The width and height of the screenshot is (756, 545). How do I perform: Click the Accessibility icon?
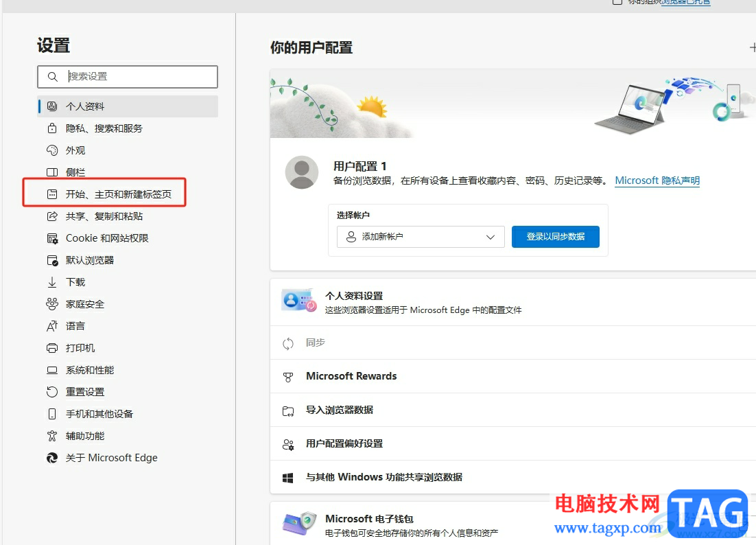point(52,436)
